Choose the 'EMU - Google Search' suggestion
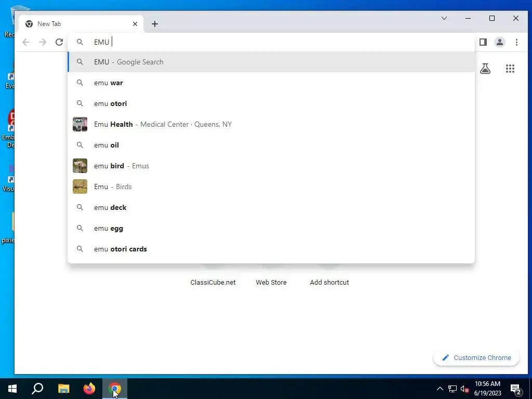Viewport: 532px width, 399px height. tap(271, 62)
